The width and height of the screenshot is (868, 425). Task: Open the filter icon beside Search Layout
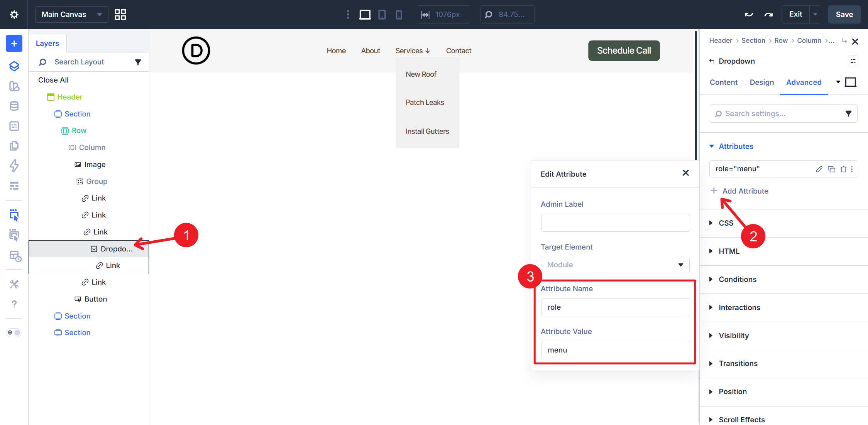point(138,62)
